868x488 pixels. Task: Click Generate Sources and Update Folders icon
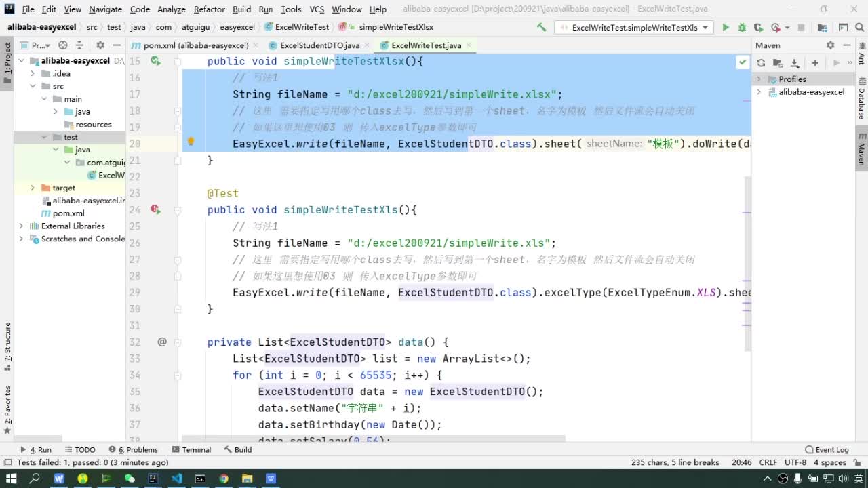778,62
